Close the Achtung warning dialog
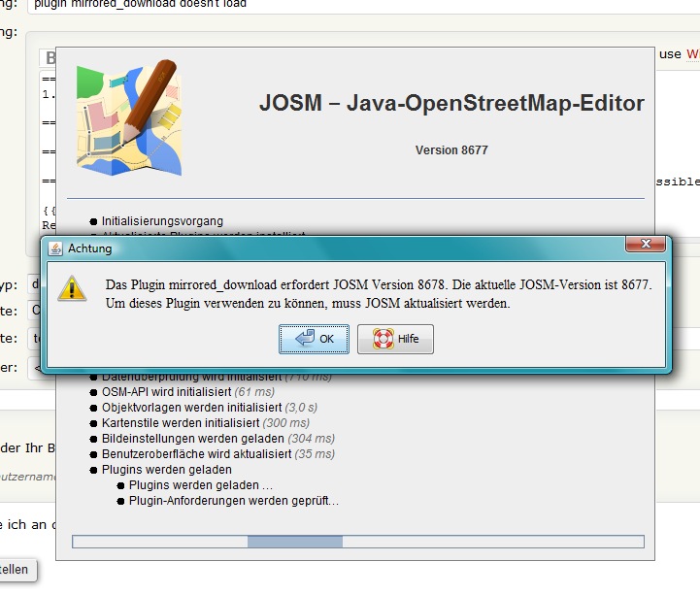This screenshot has height=595, width=700. 646,245
